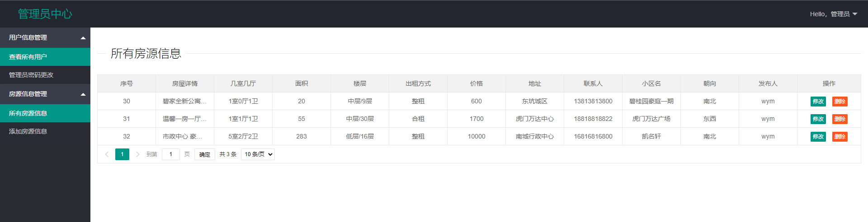Image resolution: width=868 pixels, height=222 pixels.
Task: Click phone number 18818818822
Action: [593, 119]
